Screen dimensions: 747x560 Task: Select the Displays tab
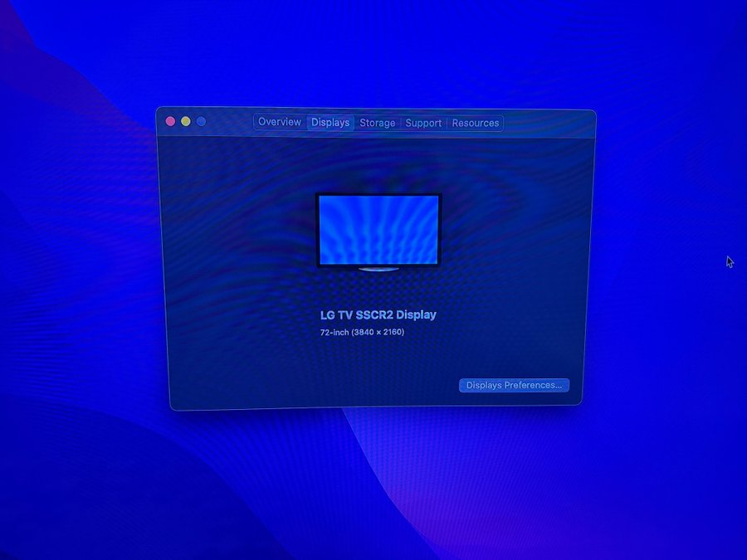coord(330,123)
